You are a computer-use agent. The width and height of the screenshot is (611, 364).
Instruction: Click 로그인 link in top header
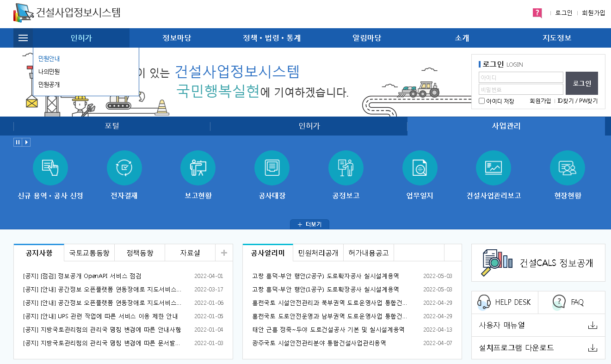(564, 13)
